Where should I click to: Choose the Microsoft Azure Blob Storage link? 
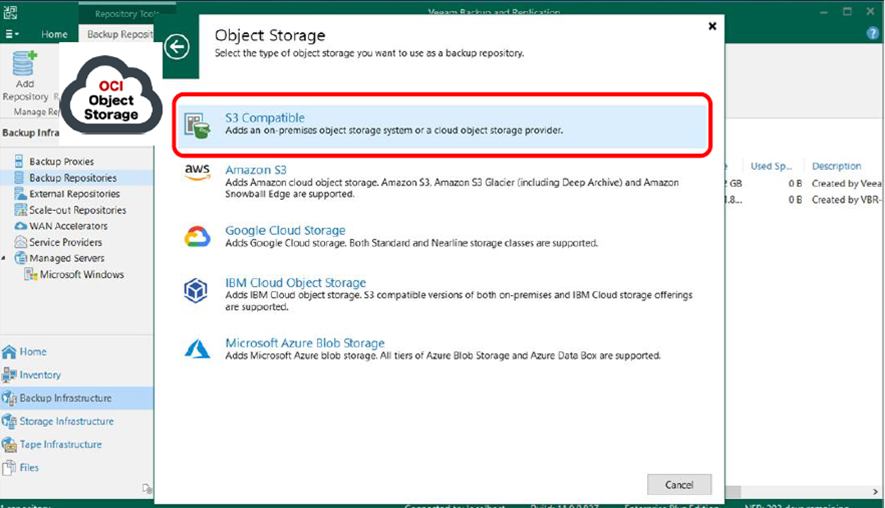point(305,343)
